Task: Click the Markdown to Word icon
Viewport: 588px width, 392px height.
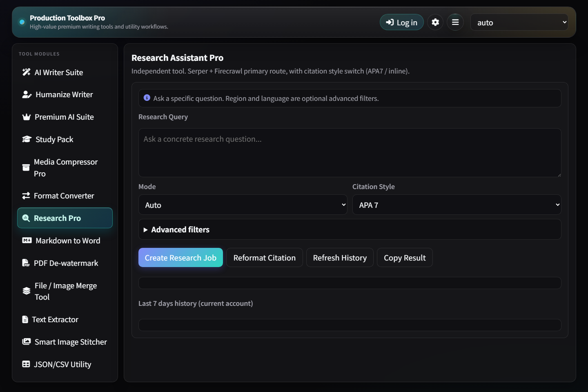Action: tap(27, 241)
